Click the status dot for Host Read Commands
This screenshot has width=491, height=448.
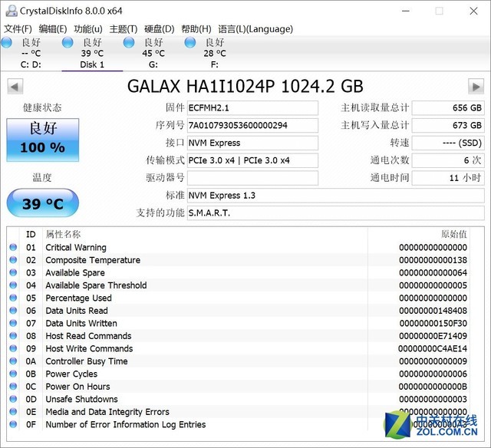pyautogui.click(x=13, y=335)
